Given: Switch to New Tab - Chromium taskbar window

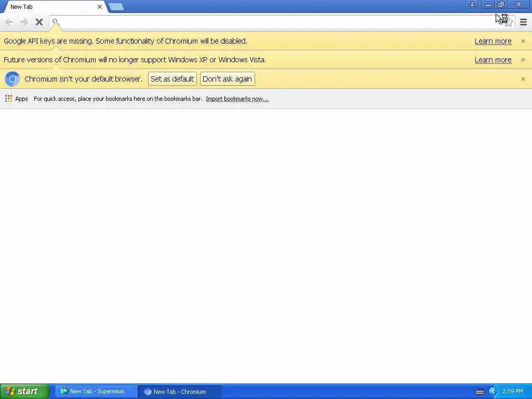Looking at the screenshot, I should point(180,392).
